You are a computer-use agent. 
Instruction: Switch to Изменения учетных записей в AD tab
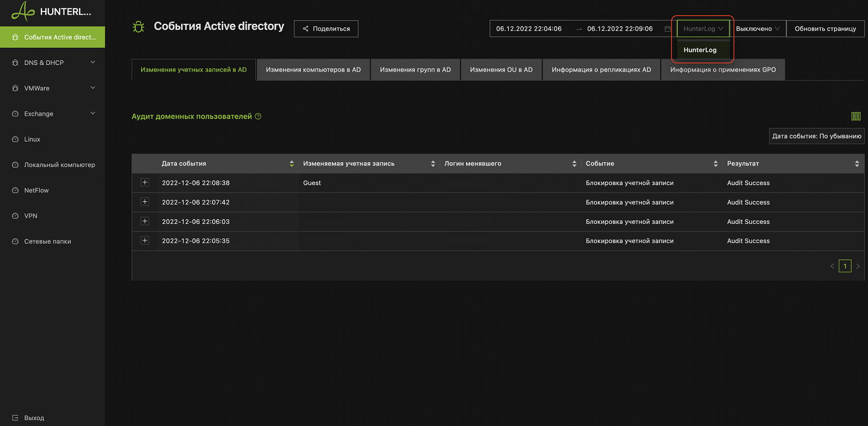pos(194,70)
